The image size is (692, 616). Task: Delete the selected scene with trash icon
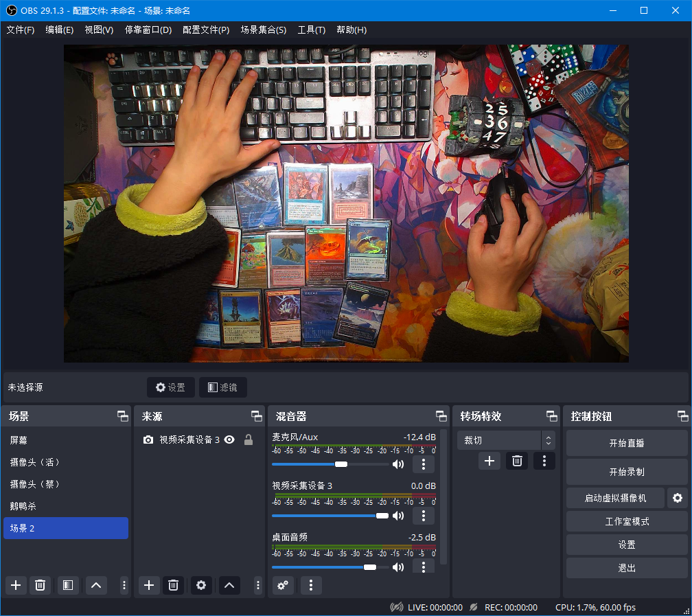tap(40, 585)
